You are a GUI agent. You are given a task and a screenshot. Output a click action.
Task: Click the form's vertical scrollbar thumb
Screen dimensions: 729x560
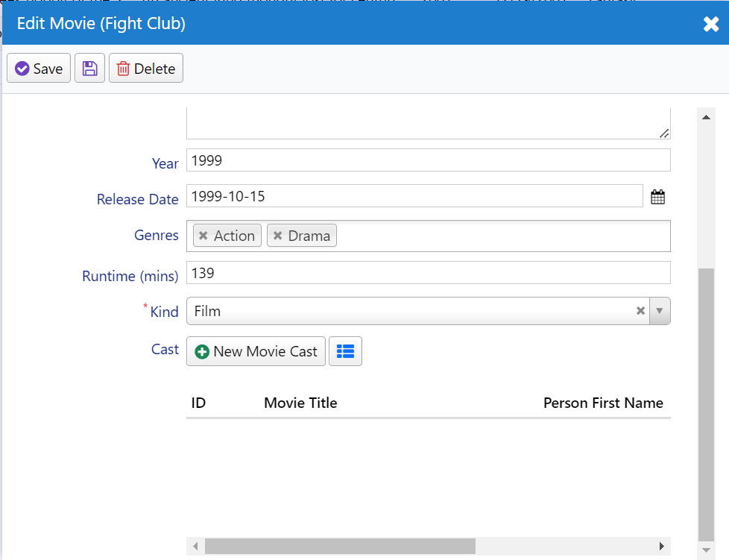tap(706, 405)
